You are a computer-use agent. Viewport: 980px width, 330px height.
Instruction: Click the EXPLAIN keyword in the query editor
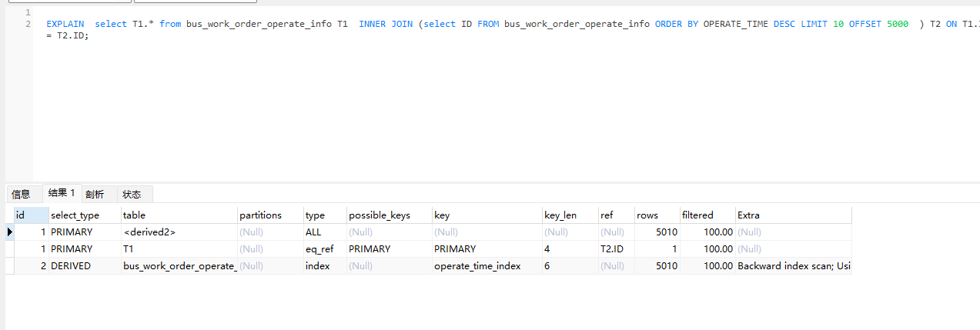[65, 25]
